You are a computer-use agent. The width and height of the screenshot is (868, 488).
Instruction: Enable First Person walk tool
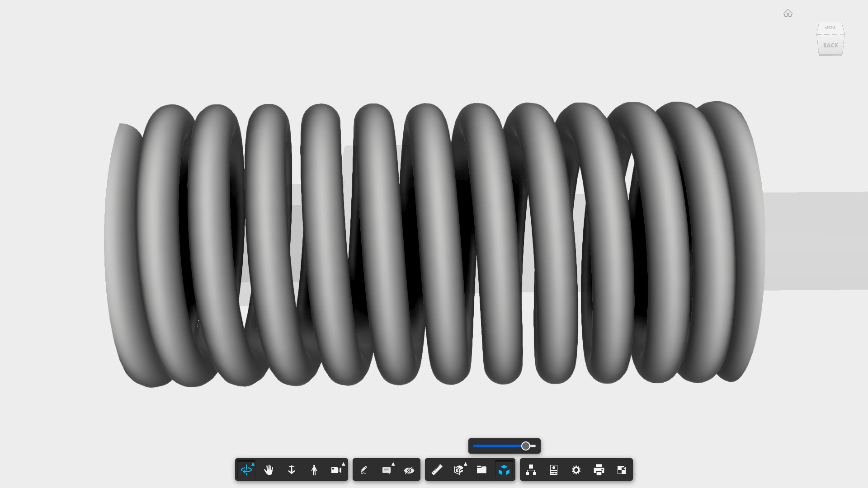pyautogui.click(x=314, y=470)
